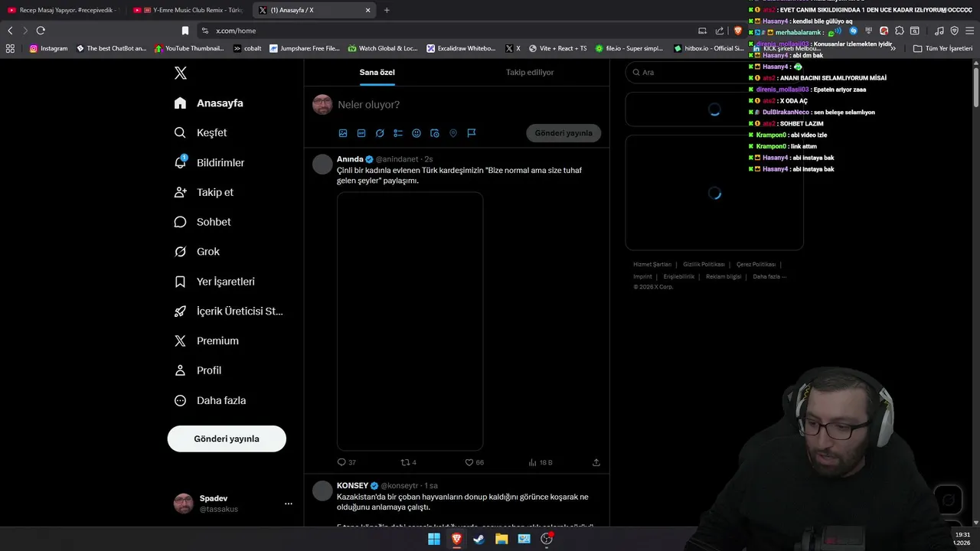Click the grey Gönderi yayınla composer button

tap(563, 133)
